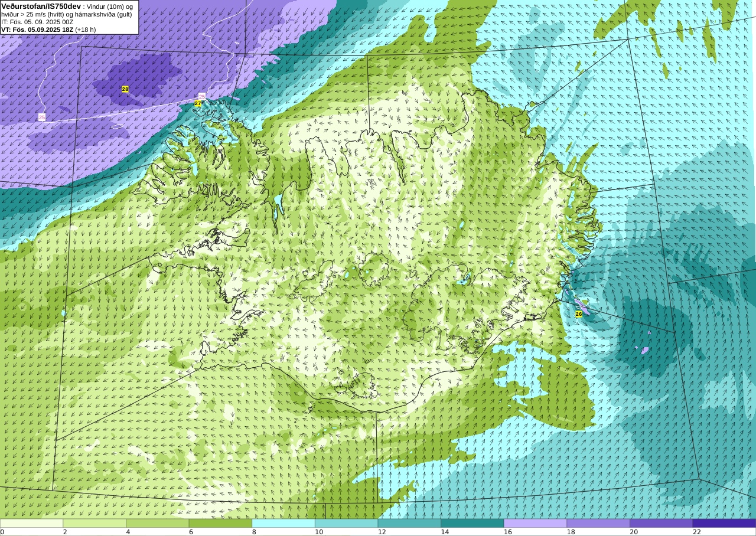This screenshot has height=536, width=756.
Task: Click the scale label 18
Action: [x=571, y=532]
